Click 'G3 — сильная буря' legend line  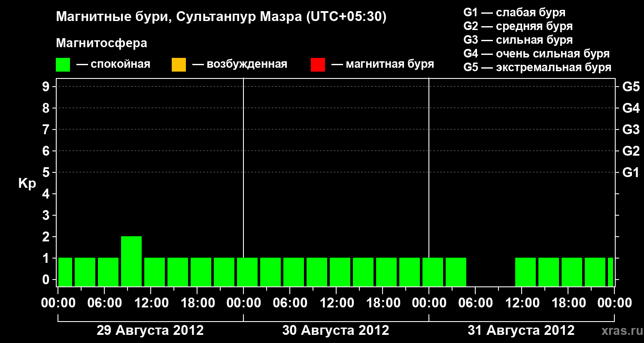pos(518,40)
